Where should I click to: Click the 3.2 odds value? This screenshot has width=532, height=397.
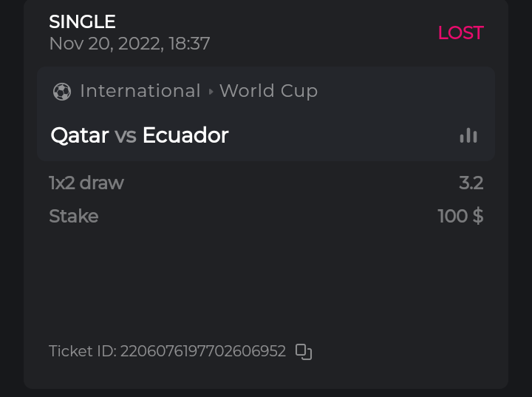471,183
